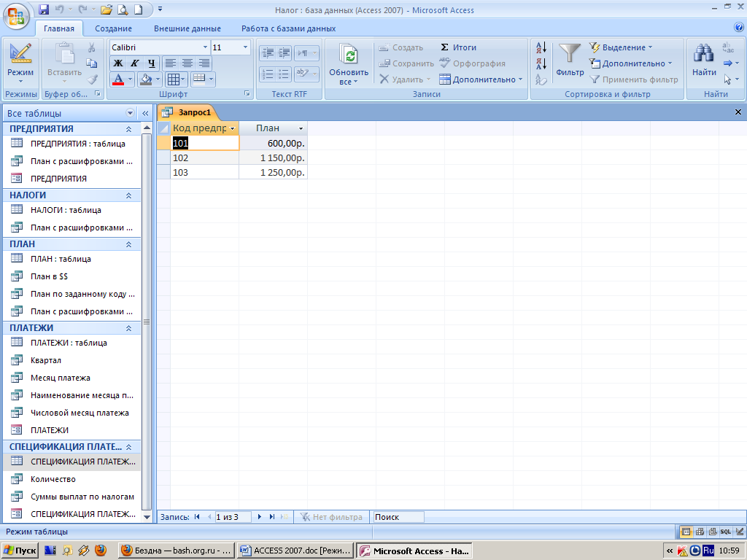Click the open-folder icon in quick access toolbar
The width and height of the screenshot is (747, 560).
(x=107, y=9)
